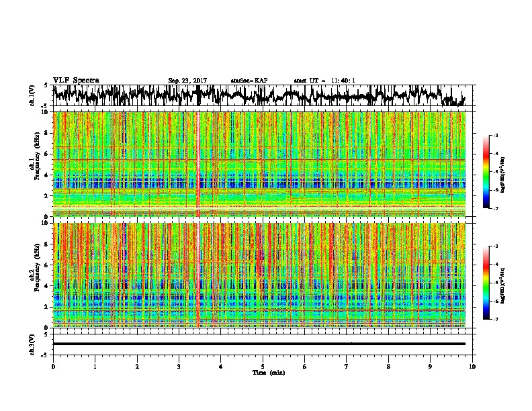Click time axis tick label "3"

coord(179,367)
